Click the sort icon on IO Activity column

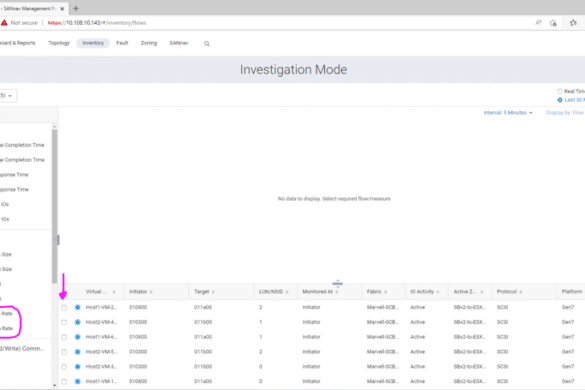pyautogui.click(x=438, y=292)
